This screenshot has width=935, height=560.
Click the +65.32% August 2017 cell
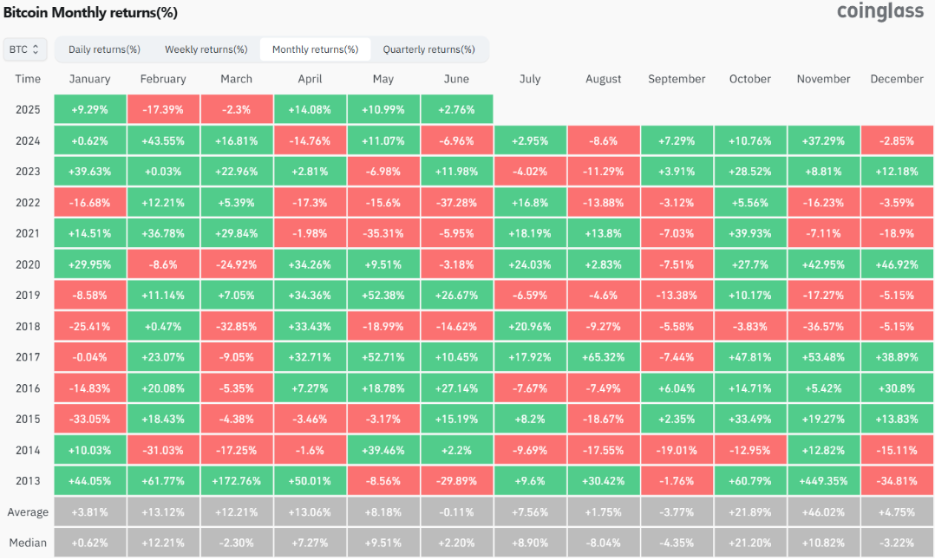pyautogui.click(x=604, y=357)
